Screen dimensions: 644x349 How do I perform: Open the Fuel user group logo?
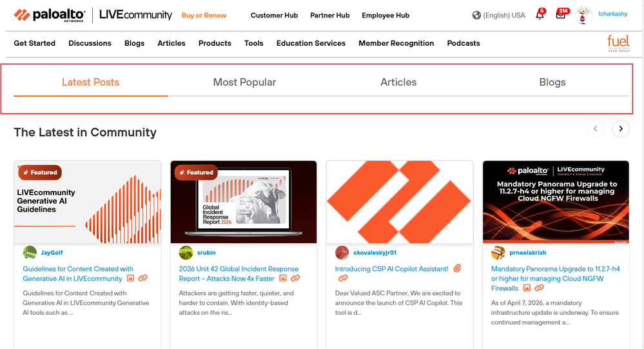[x=618, y=43]
